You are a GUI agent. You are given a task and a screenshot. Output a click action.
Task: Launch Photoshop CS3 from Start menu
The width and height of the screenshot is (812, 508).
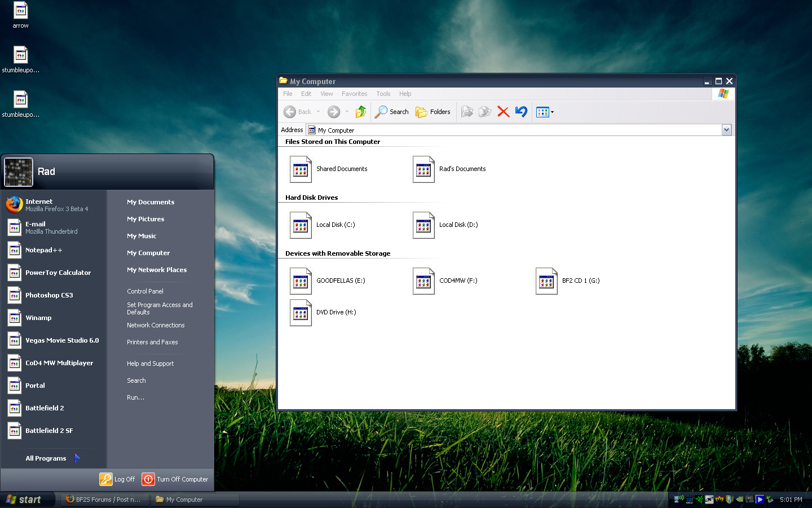[54, 295]
